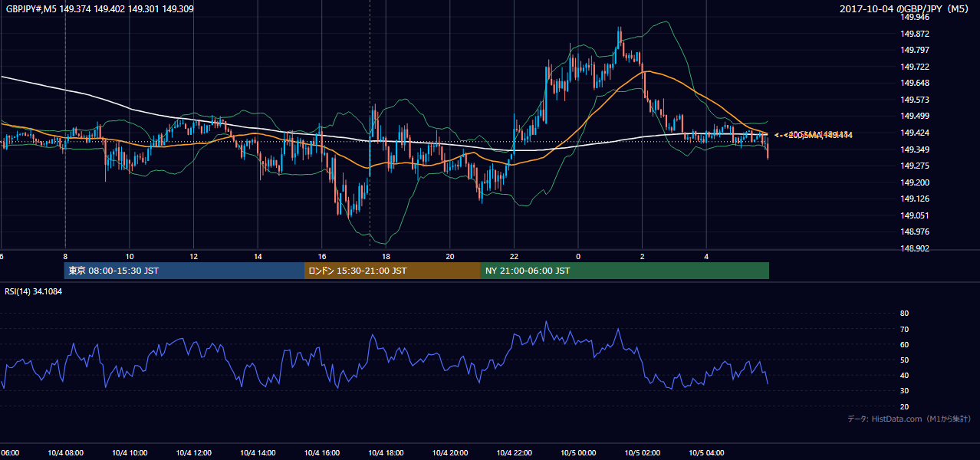The width and height of the screenshot is (980, 460).
Task: Click the 149.424 price axis label
Action: 915,133
